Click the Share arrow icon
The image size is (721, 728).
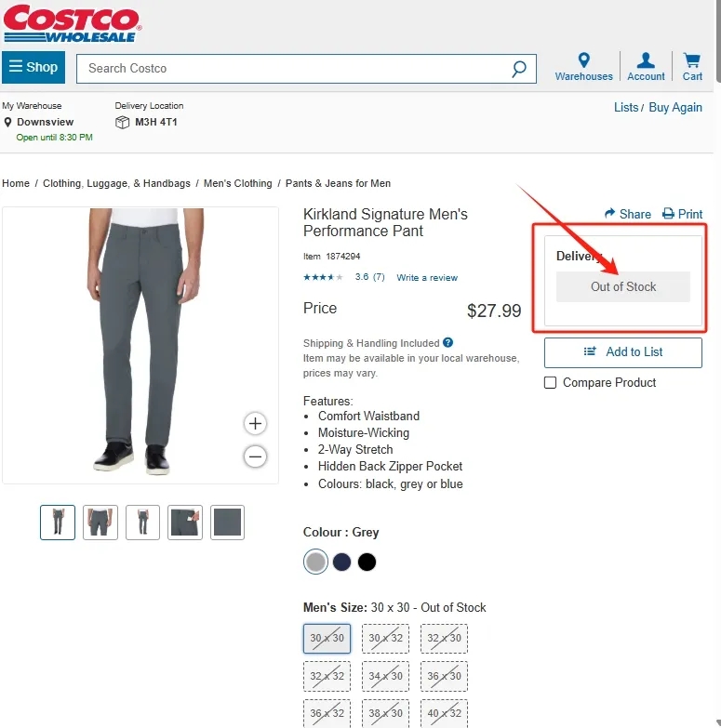609,213
